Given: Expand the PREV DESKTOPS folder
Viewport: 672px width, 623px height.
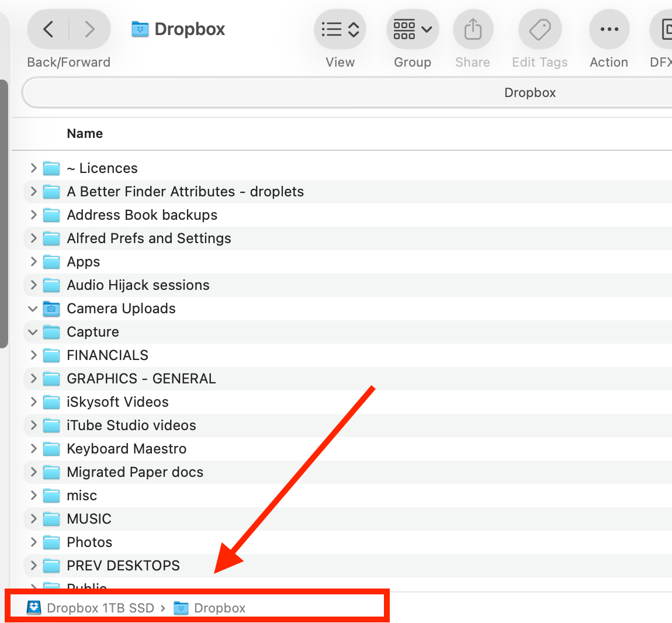Looking at the screenshot, I should point(33,565).
